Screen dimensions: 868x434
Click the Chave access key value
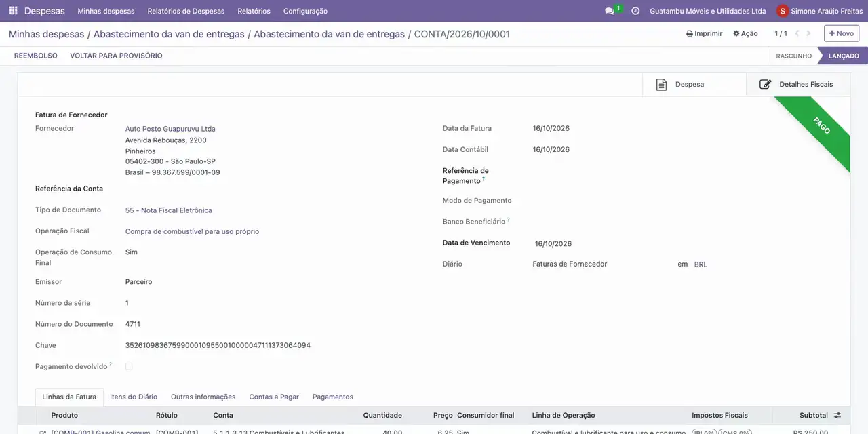[218, 345]
